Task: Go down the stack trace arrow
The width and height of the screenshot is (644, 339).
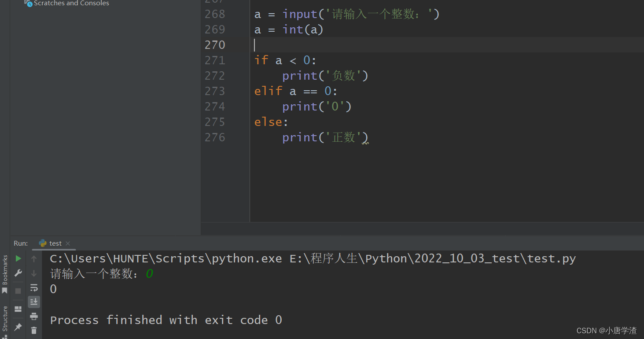Action: (x=34, y=273)
